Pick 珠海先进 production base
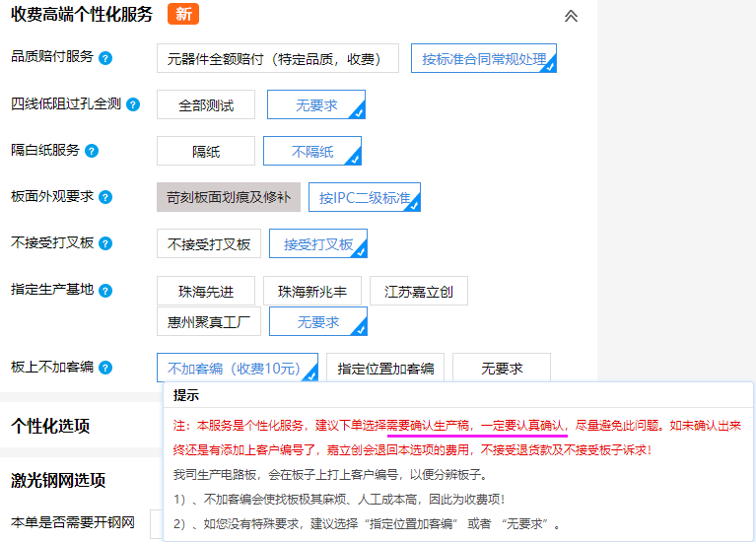756x542 pixels. tap(205, 291)
